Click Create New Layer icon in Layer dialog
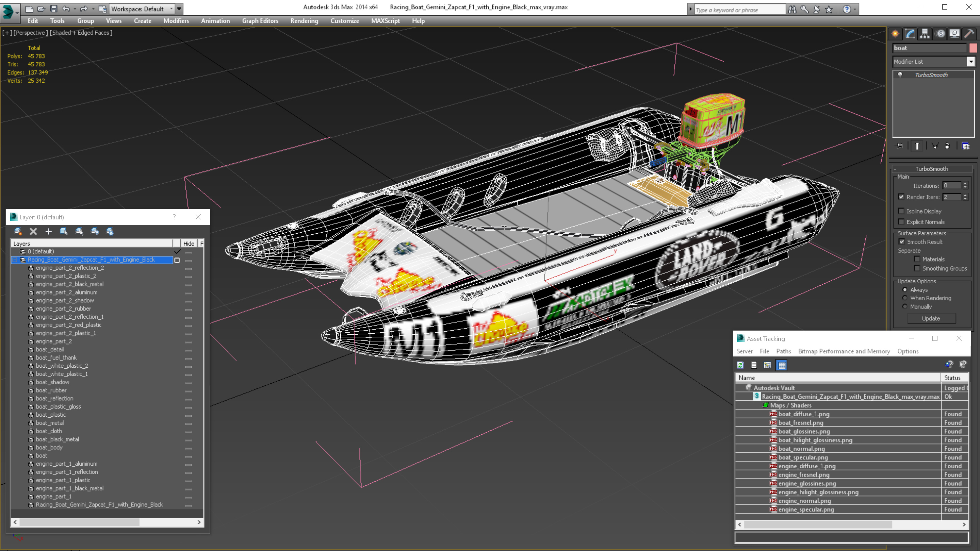980x551 pixels. [x=17, y=231]
